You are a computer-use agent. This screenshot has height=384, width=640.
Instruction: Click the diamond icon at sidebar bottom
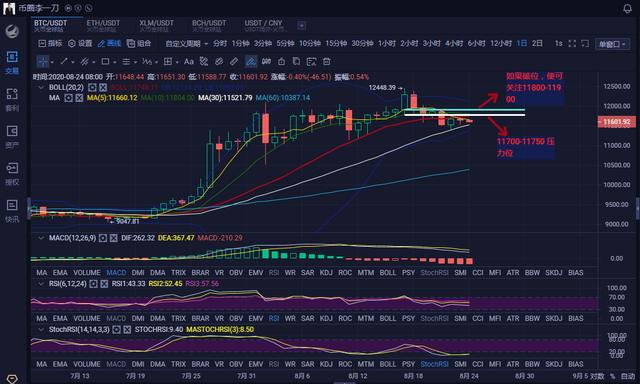tap(12, 380)
